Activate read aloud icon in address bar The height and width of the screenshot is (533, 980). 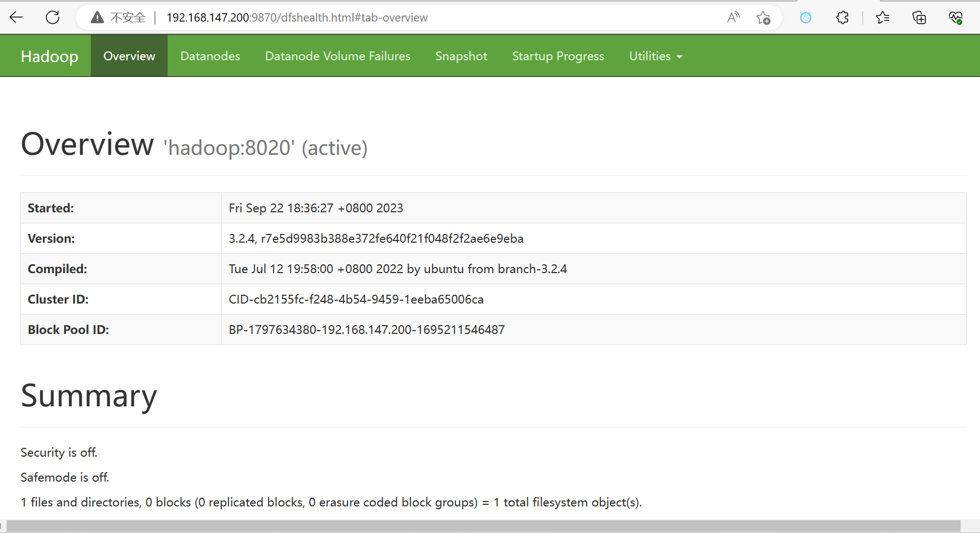pos(733,17)
